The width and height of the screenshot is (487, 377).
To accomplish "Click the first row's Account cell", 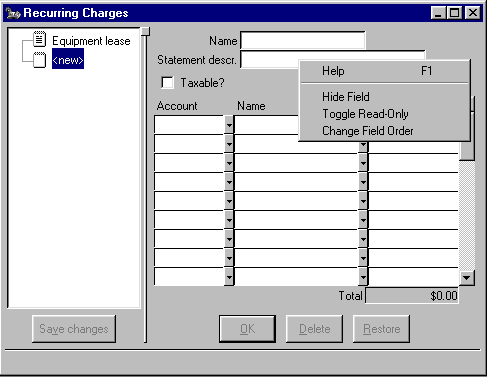I will 189,125.
